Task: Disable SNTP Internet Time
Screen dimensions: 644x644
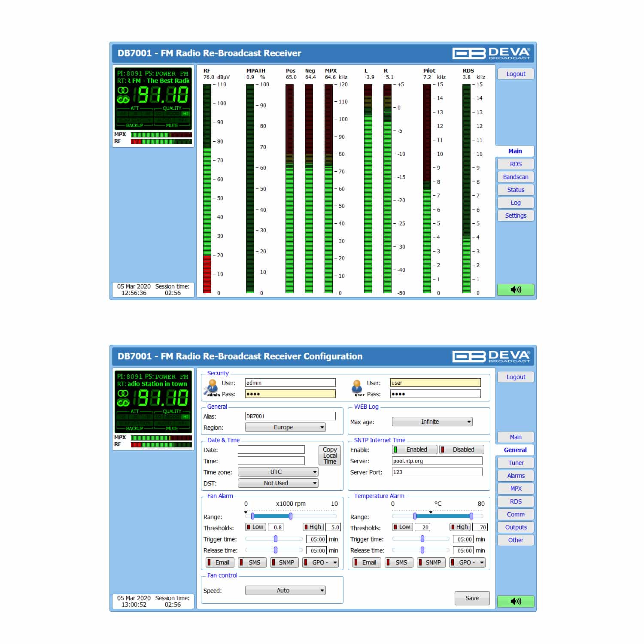Action: coord(462,450)
